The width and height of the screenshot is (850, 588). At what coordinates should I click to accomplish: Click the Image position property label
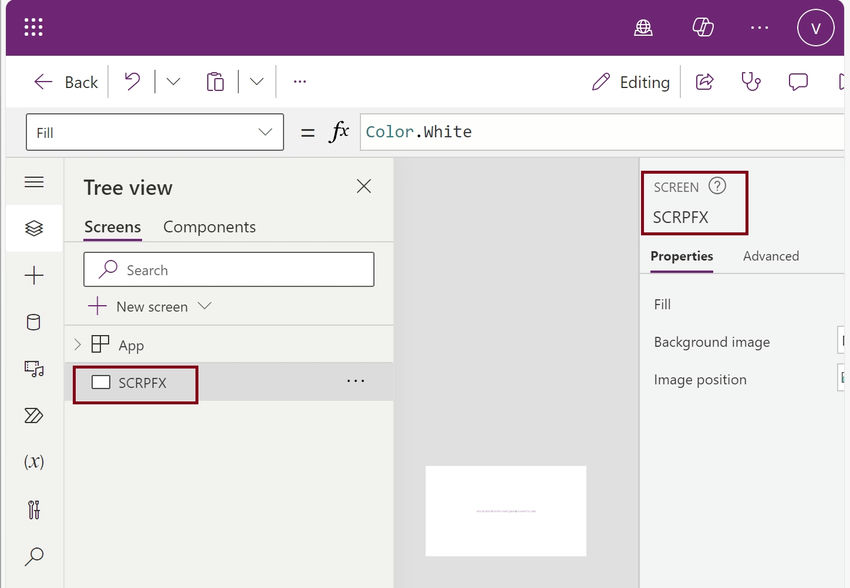(x=700, y=379)
